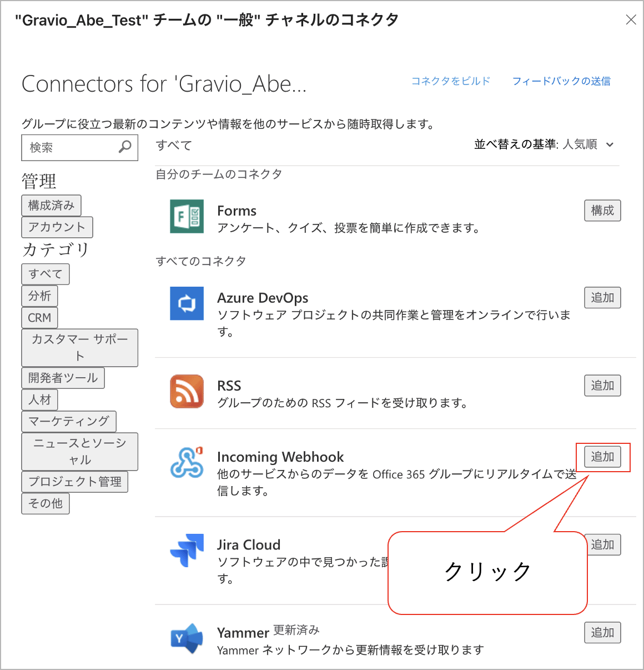The image size is (644, 670).
Task: Click the Yammer 更新済み badge
Action: [x=296, y=630]
